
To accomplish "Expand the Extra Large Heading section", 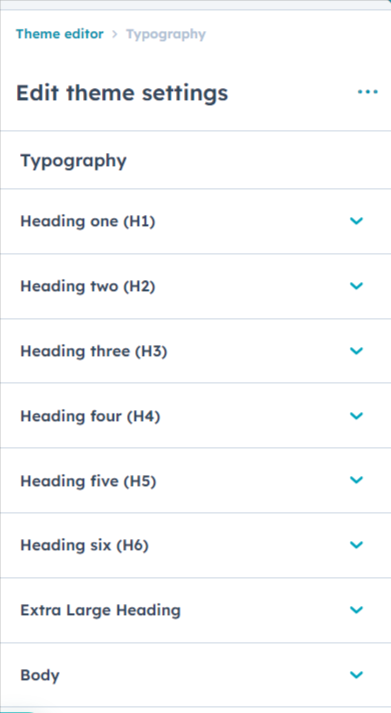I will tap(196, 610).
